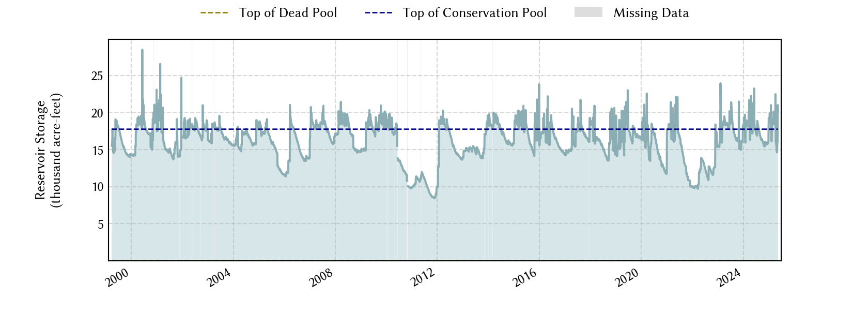Click the 2004 x-axis tick label
Image resolution: width=868 pixels, height=326 pixels.
point(219,278)
